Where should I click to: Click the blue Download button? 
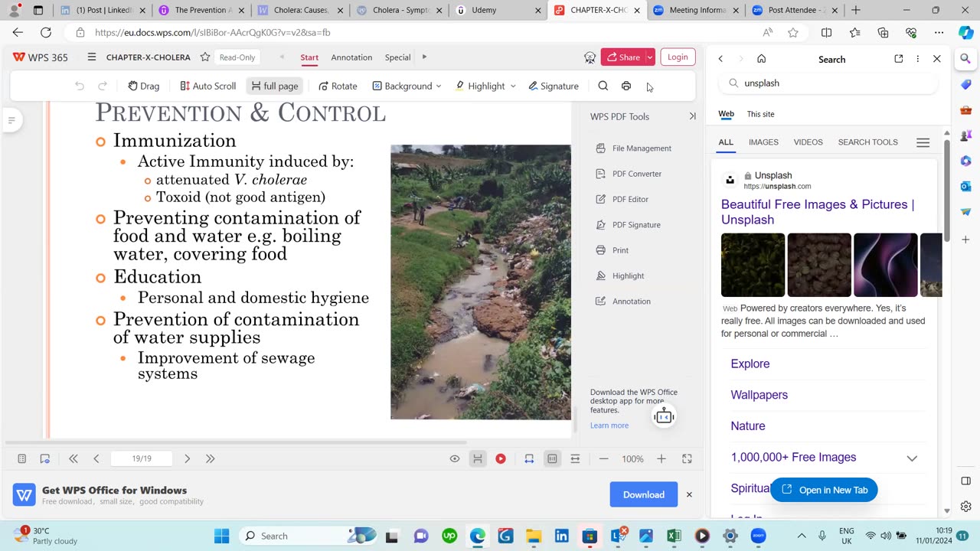tap(644, 494)
